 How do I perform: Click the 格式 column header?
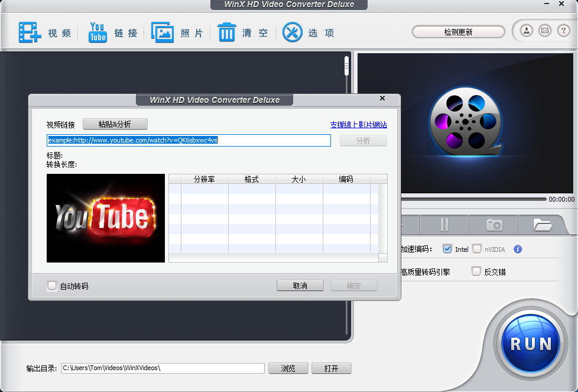click(x=252, y=179)
